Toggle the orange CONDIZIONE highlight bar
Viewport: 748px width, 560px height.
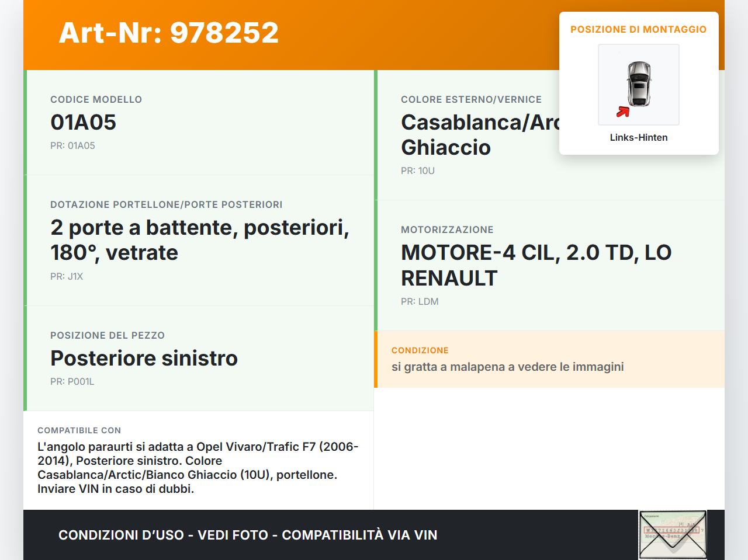[376, 359]
